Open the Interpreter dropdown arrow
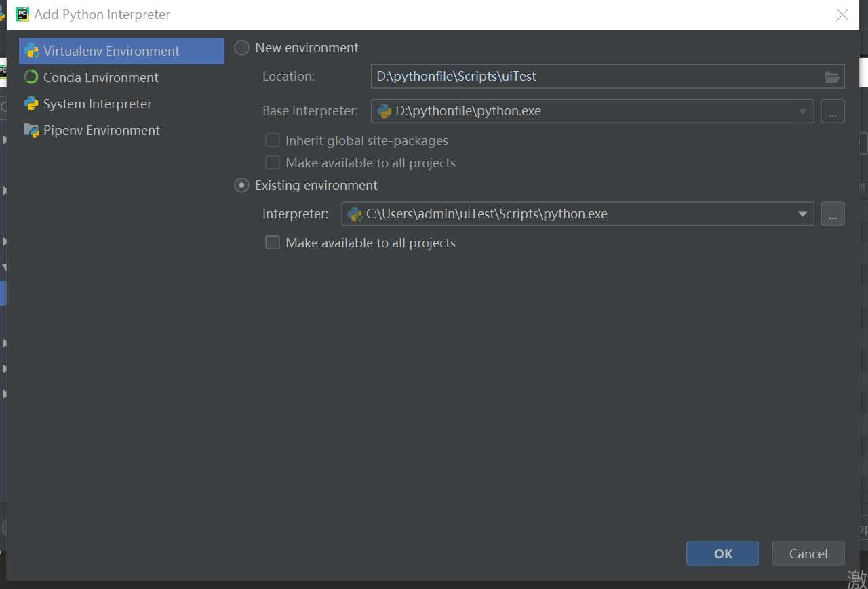The image size is (868, 589). point(802,214)
